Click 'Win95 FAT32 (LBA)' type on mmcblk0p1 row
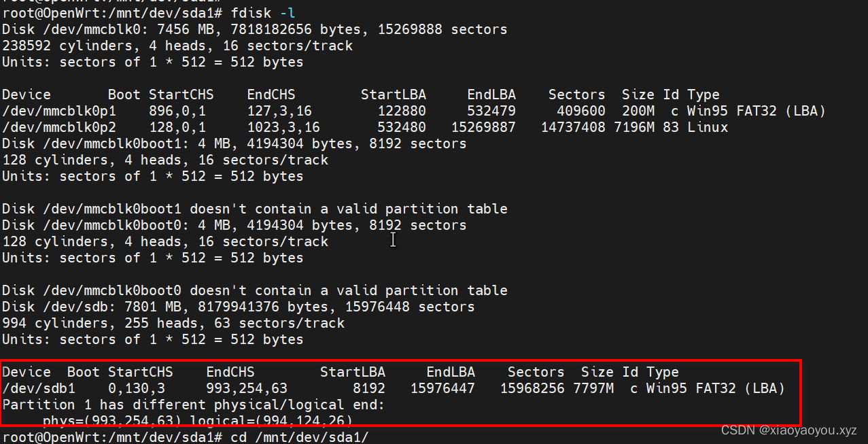 [x=757, y=111]
